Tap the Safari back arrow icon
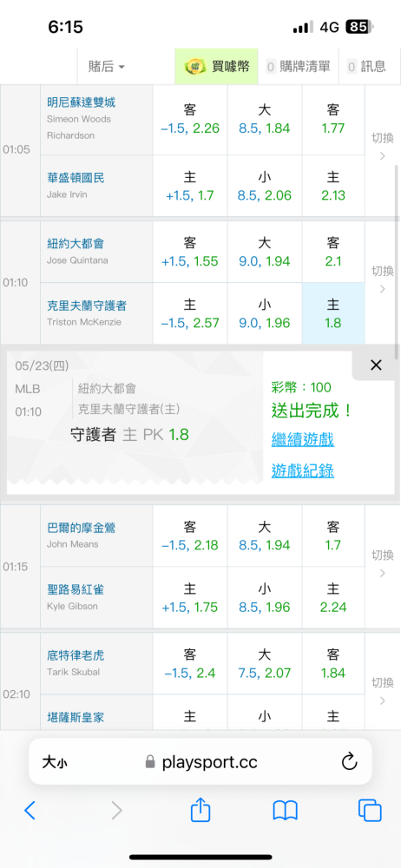The image size is (401, 868). [x=30, y=811]
